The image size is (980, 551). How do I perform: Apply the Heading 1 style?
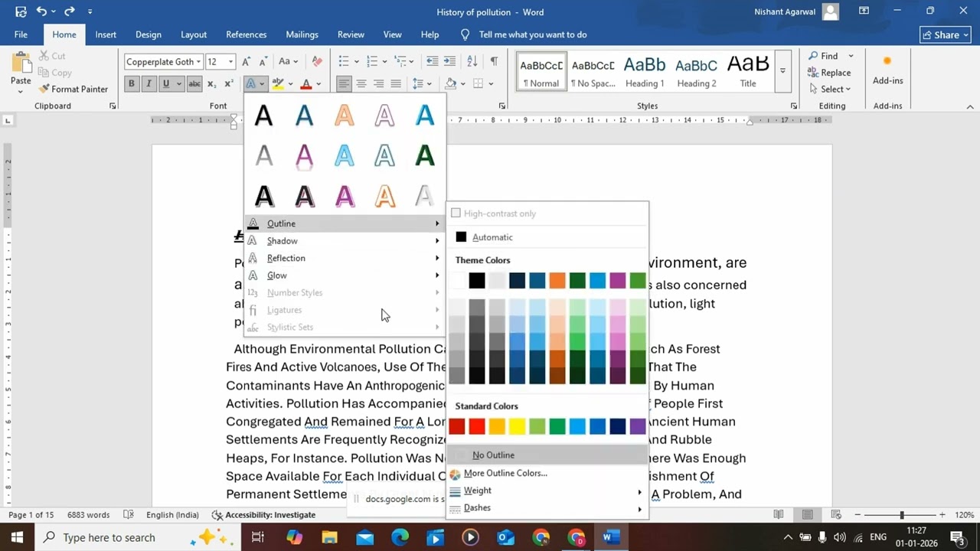click(x=645, y=72)
